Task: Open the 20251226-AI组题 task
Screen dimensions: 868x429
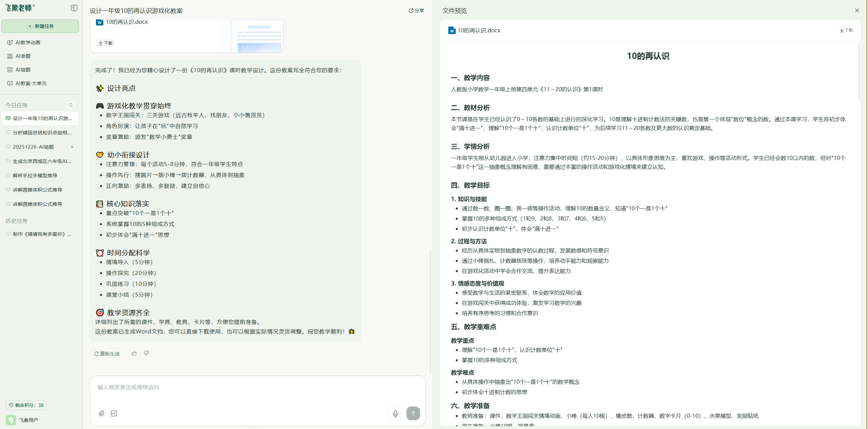Action: click(x=33, y=147)
